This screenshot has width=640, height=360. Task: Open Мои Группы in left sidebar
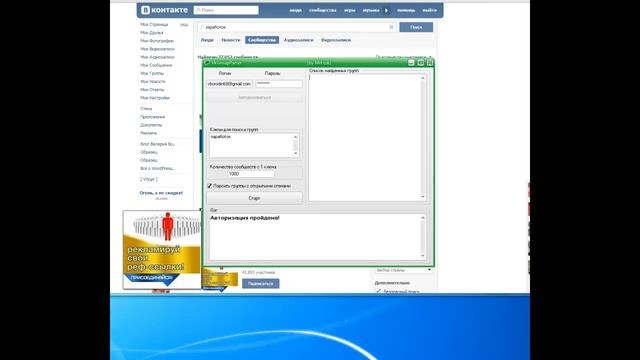pyautogui.click(x=152, y=73)
